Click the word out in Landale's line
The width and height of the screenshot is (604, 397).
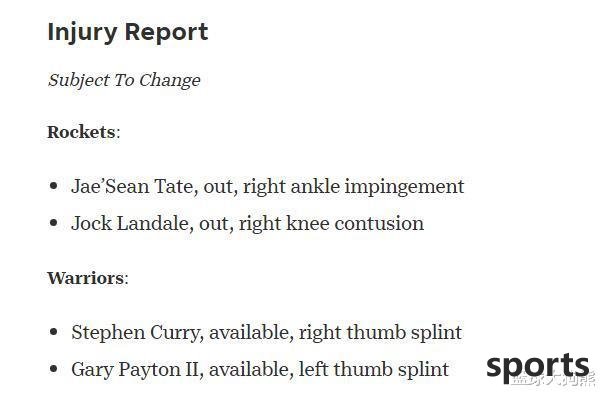click(x=215, y=224)
